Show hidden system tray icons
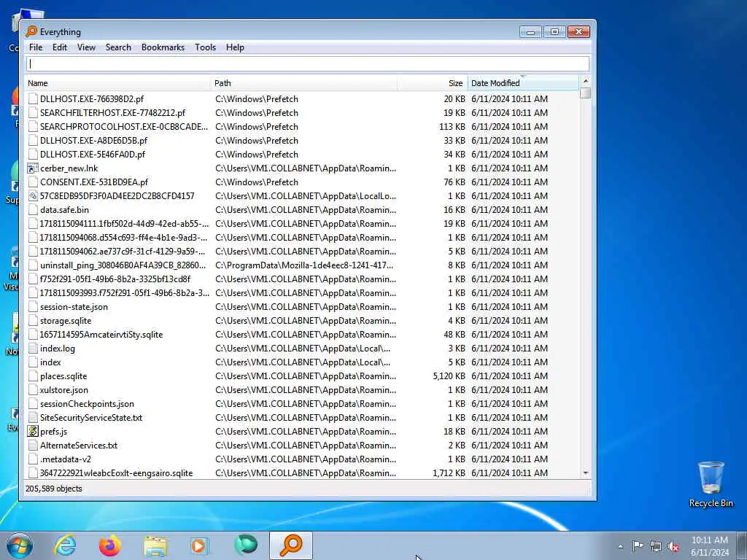747x560 pixels. [620, 547]
